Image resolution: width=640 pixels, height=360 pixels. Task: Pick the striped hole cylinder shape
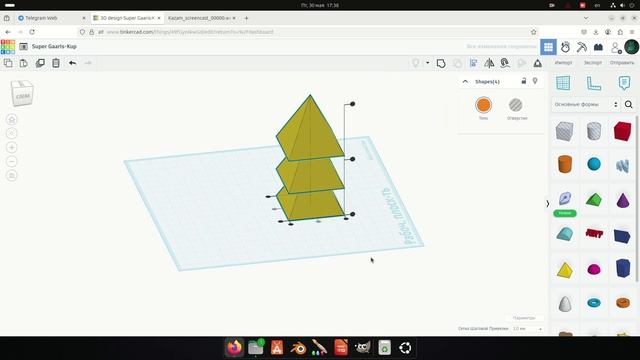(x=594, y=131)
